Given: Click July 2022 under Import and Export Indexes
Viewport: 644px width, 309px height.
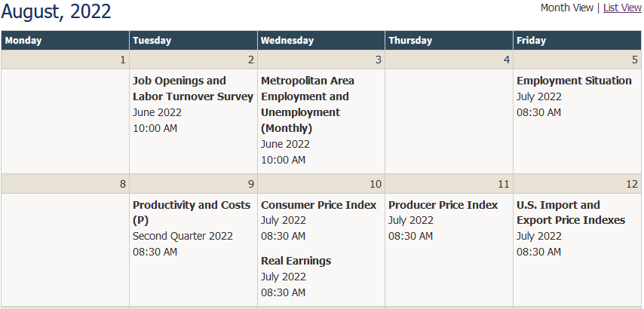Looking at the screenshot, I should [539, 237].
